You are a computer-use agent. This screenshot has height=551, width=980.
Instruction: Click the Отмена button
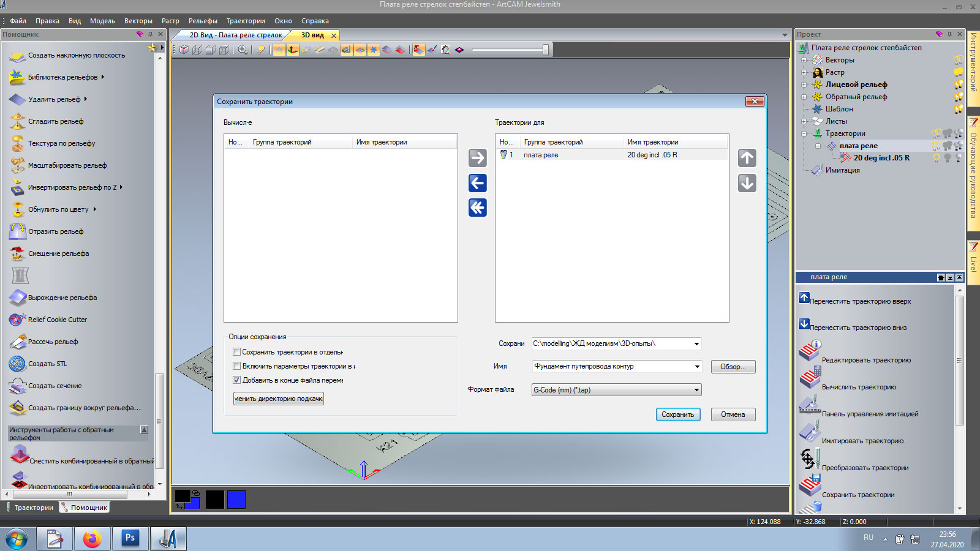click(733, 414)
